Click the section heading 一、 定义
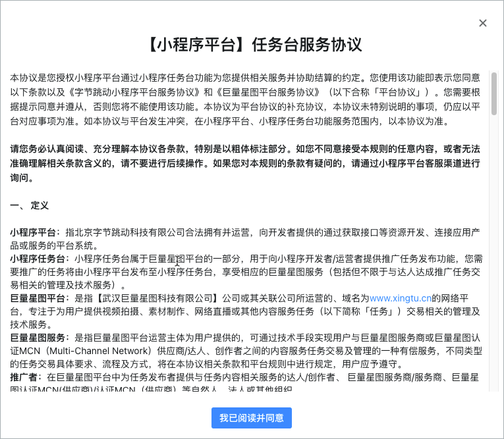The image size is (504, 439). point(30,205)
